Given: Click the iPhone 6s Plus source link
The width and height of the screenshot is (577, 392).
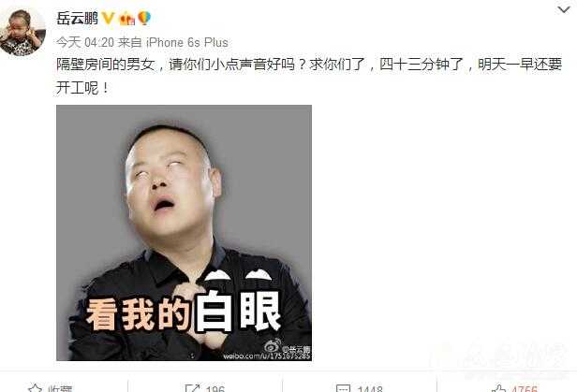Looking at the screenshot, I should click(x=187, y=42).
